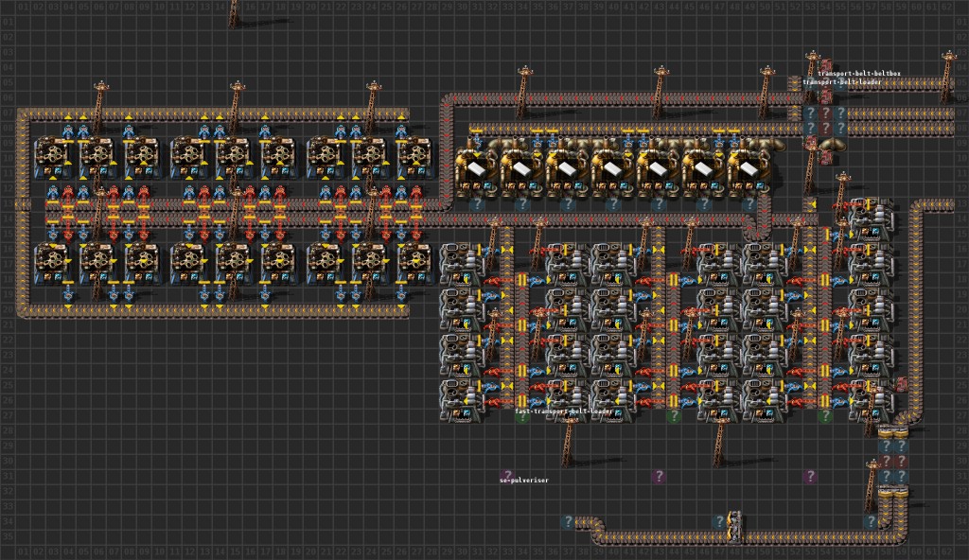The height and width of the screenshot is (560, 969).
Task: Click blue question mark left of bottom splitter
Action: click(719, 521)
